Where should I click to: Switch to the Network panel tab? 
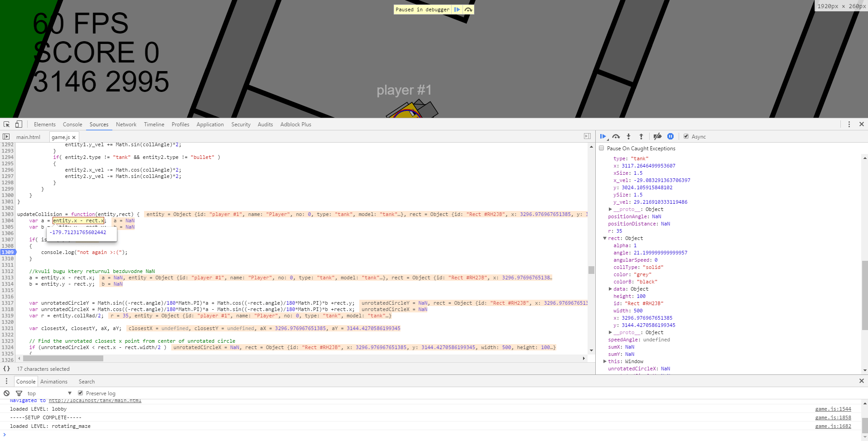point(126,124)
